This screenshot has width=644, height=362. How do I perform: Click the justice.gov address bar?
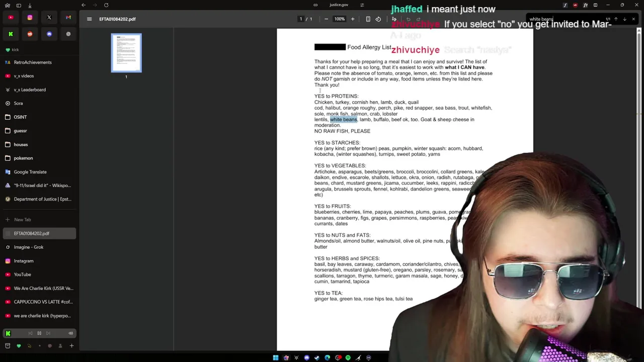[x=339, y=5]
